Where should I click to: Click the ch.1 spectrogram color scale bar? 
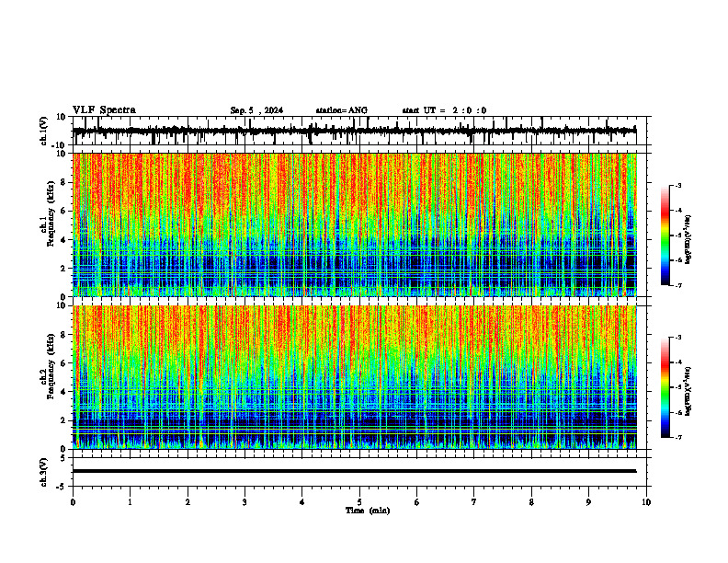tap(665, 236)
